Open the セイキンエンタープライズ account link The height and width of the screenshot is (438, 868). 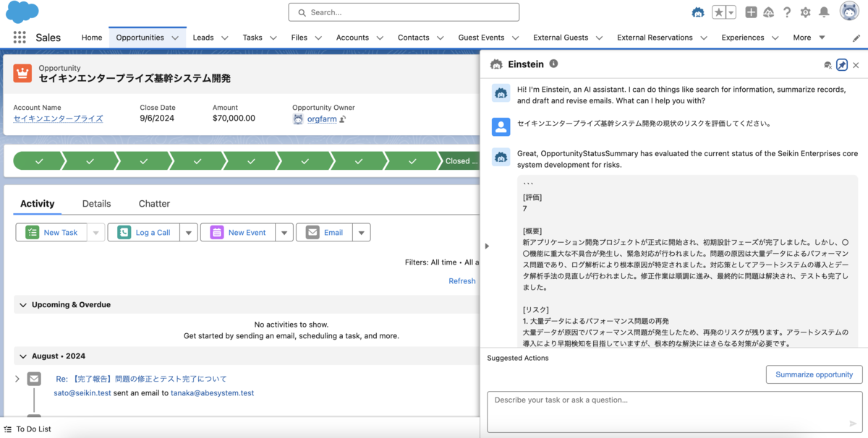point(58,119)
